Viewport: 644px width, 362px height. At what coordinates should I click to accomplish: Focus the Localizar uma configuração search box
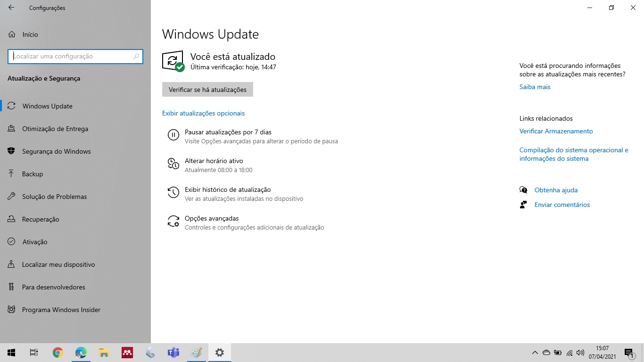[x=75, y=56]
